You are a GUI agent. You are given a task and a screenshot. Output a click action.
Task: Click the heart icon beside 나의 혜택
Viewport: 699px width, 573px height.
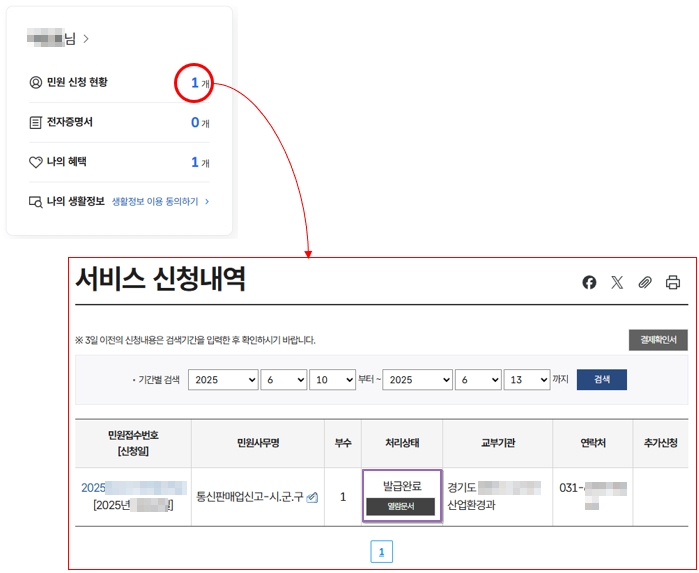pos(36,162)
